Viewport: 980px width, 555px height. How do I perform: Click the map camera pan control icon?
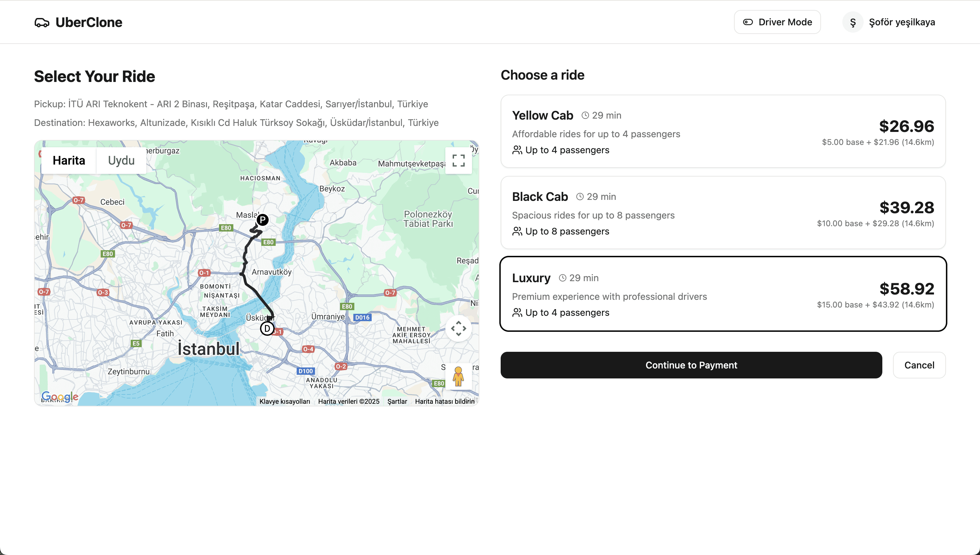coord(458,328)
